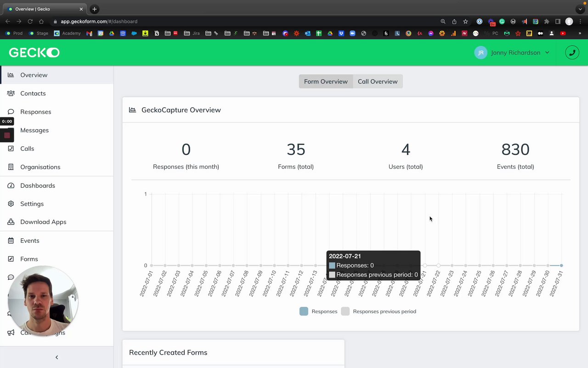Image resolution: width=588 pixels, height=368 pixels.
Task: Open the Notion bookmark
Action: 157,34
